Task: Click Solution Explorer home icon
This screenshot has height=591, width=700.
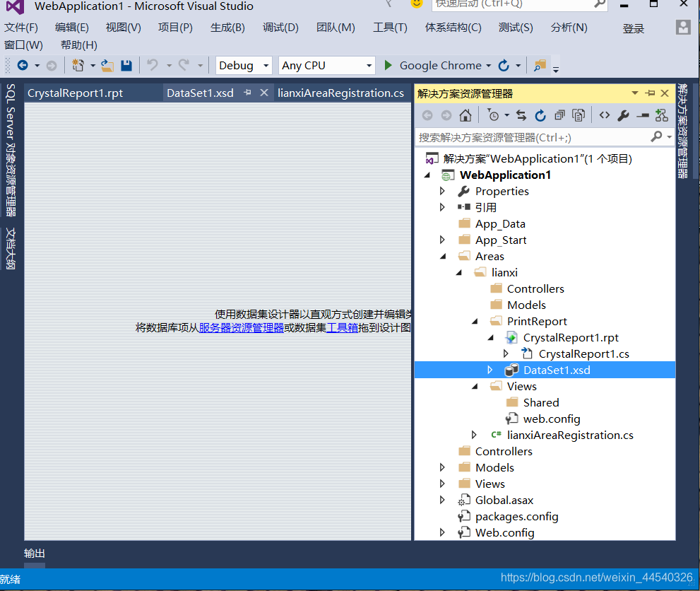Action: pyautogui.click(x=465, y=116)
